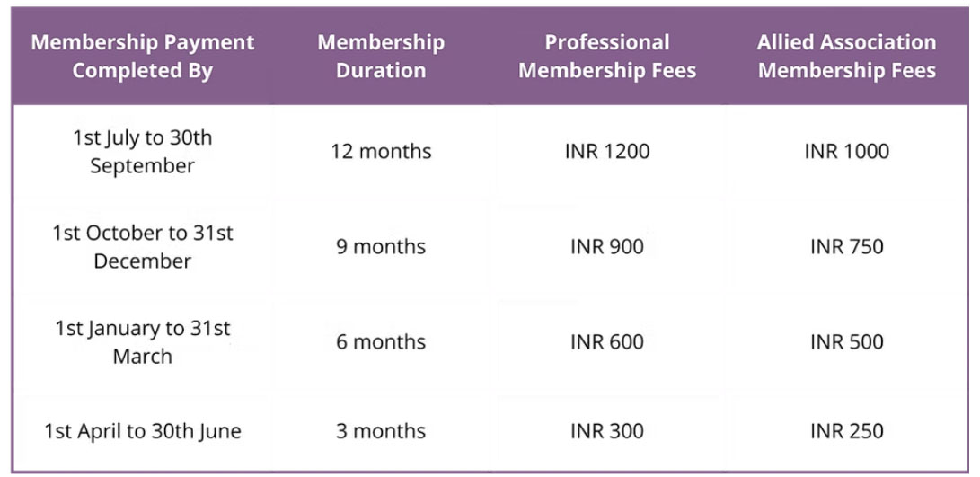Click the INR 300 fee cell
The image size is (980, 477).
point(607,431)
